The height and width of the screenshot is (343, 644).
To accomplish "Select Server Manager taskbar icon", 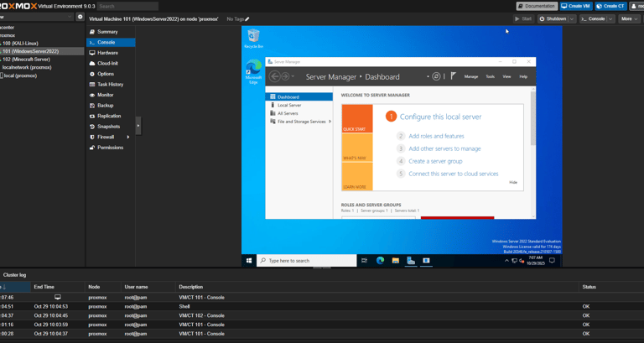I will (x=411, y=261).
